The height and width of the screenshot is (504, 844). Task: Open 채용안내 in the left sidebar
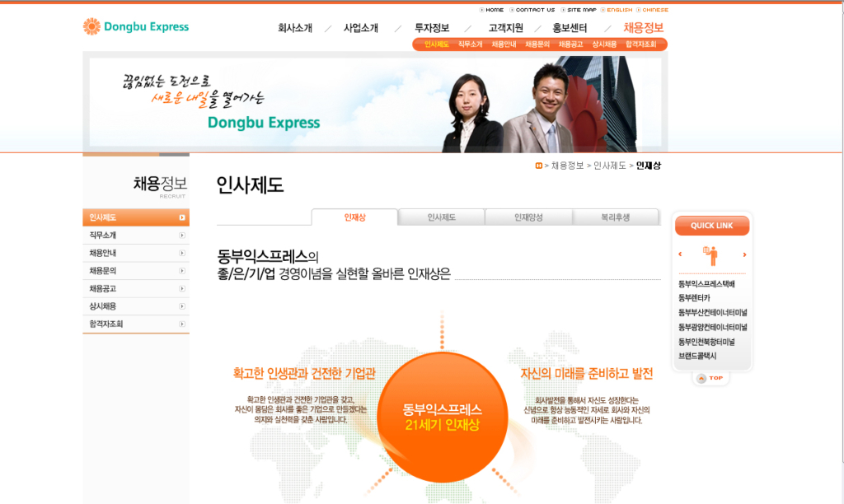coord(136,253)
